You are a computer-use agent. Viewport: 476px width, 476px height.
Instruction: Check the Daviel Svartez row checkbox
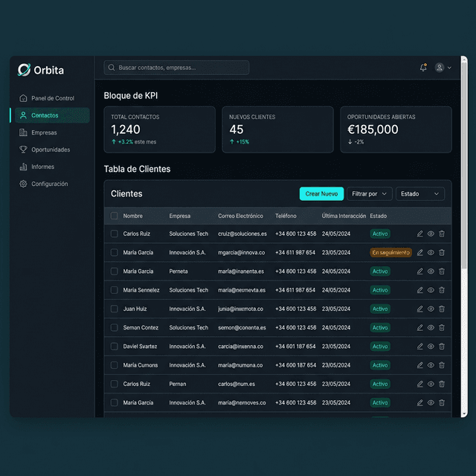(114, 347)
